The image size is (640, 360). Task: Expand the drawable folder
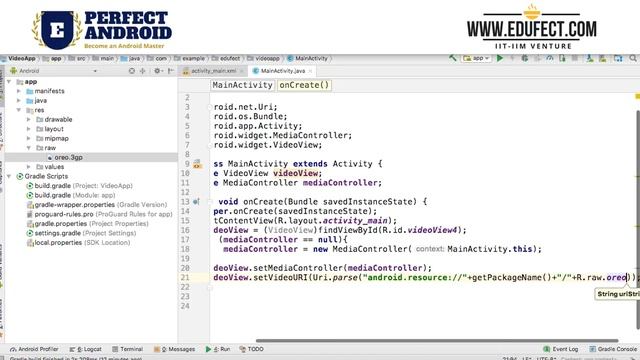click(29, 120)
